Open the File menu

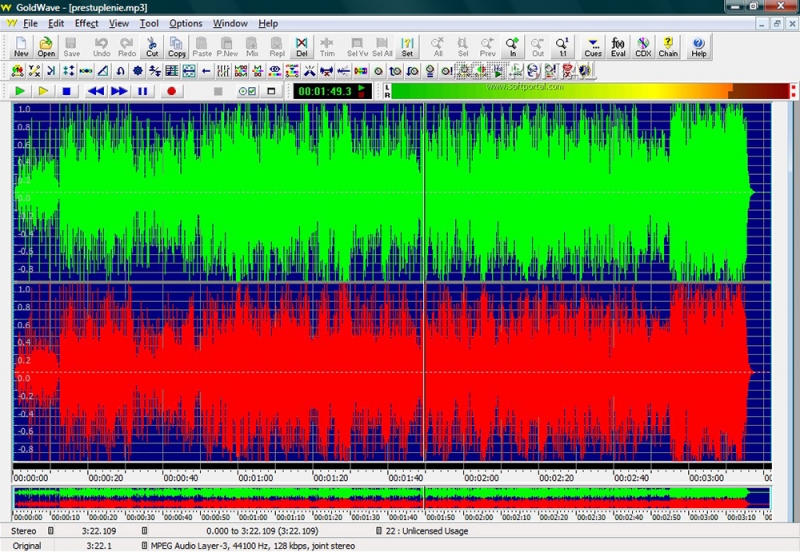(x=30, y=23)
